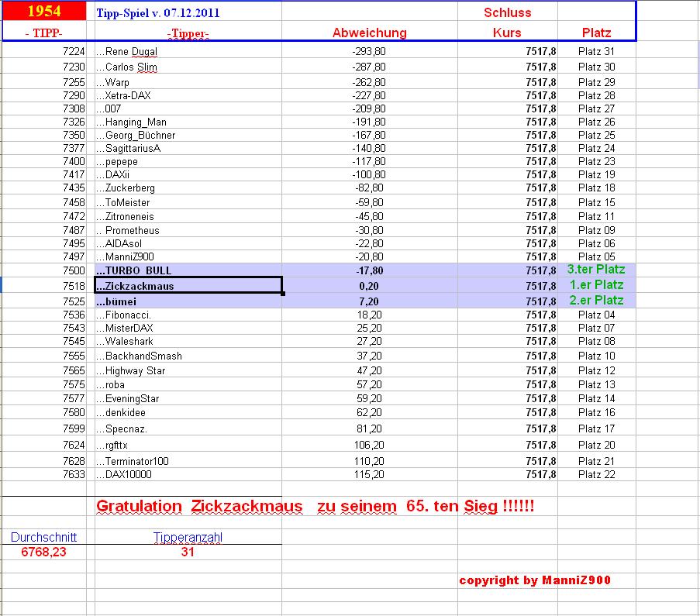
Task: Click the Warp tipper cell
Action: click(x=188, y=82)
